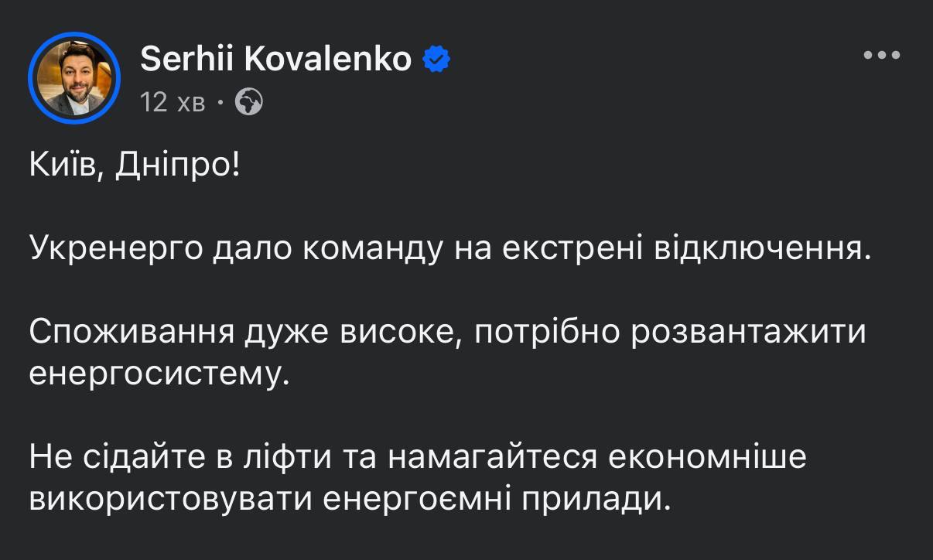The height and width of the screenshot is (560, 933).
Task: Click the word "Споживання" in the post
Action: tap(132, 333)
